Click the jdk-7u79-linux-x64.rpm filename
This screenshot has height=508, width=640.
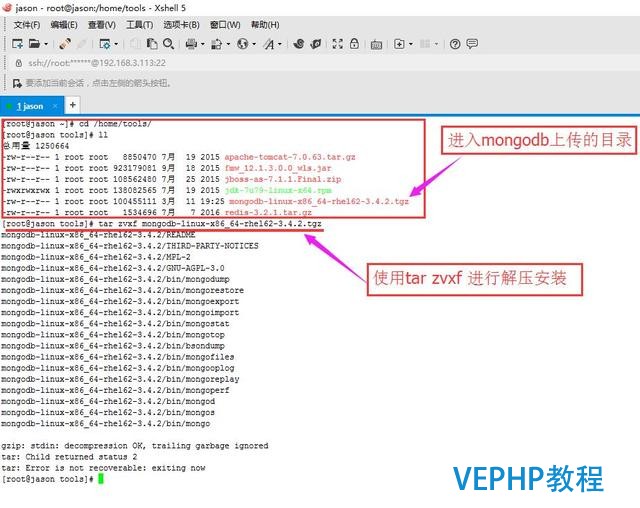coord(278,190)
